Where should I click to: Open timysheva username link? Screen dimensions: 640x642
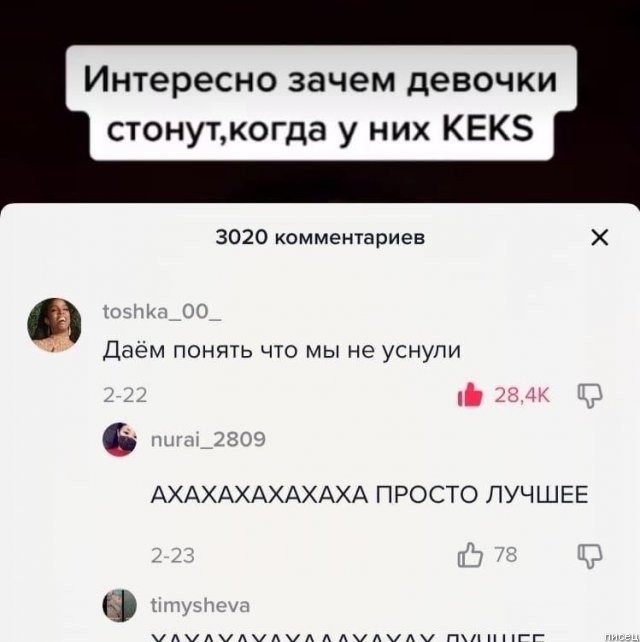pos(200,606)
